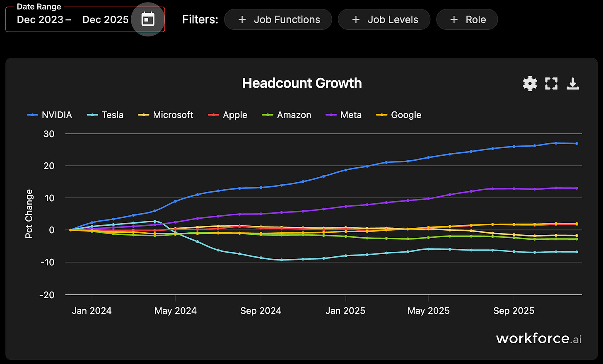Click the Sep 2025 axis label
603x364 pixels.
click(x=514, y=311)
